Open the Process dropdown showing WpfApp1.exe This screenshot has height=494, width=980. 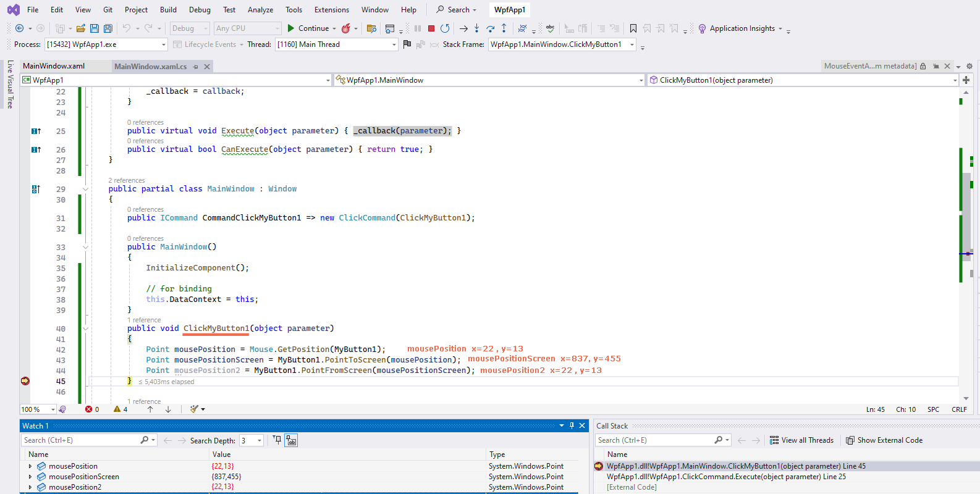coord(163,44)
